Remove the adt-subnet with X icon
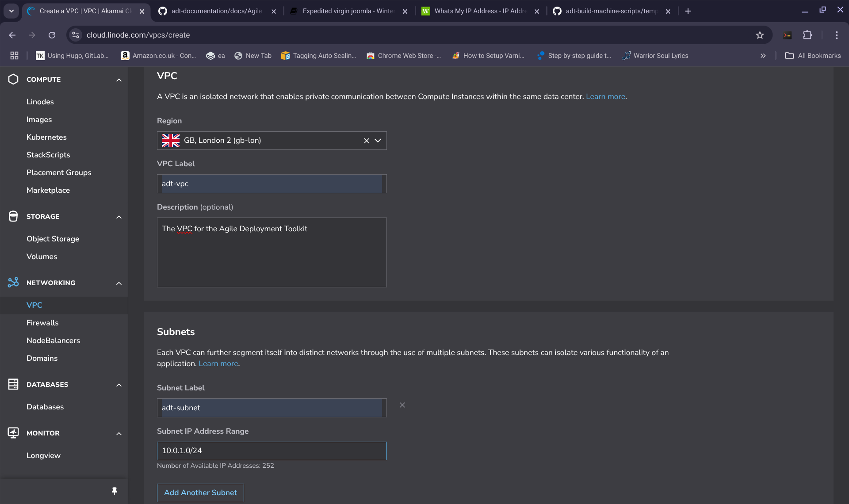This screenshot has height=504, width=849. coord(402,405)
